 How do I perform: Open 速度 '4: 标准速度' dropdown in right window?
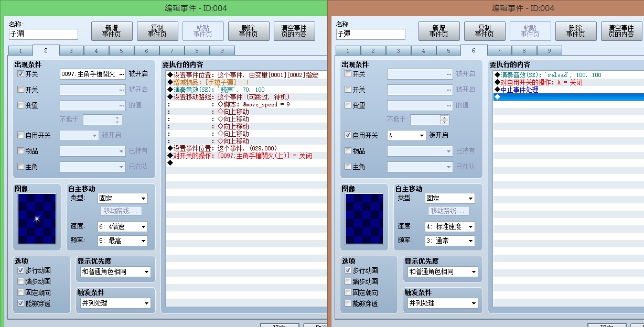(x=450, y=227)
